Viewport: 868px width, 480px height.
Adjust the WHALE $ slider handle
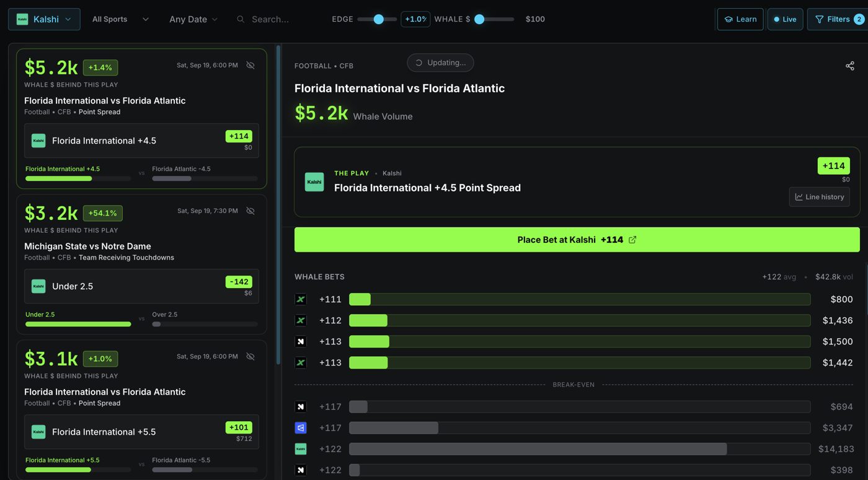pyautogui.click(x=479, y=19)
